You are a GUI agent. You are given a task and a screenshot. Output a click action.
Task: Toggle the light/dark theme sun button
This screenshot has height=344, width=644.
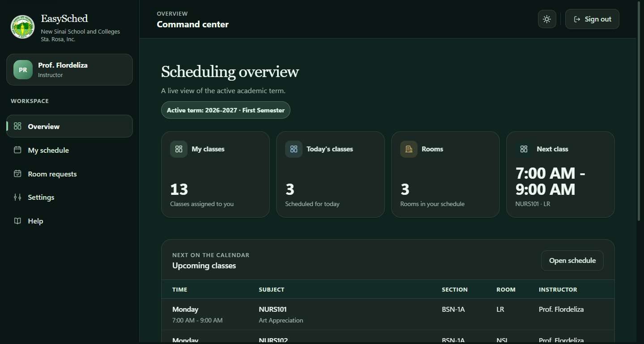tap(547, 19)
